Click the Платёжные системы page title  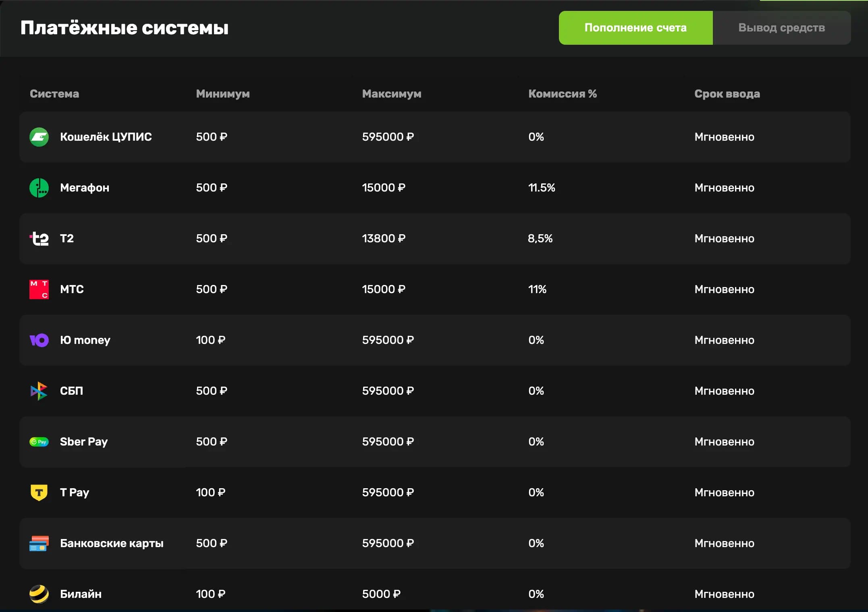point(125,28)
